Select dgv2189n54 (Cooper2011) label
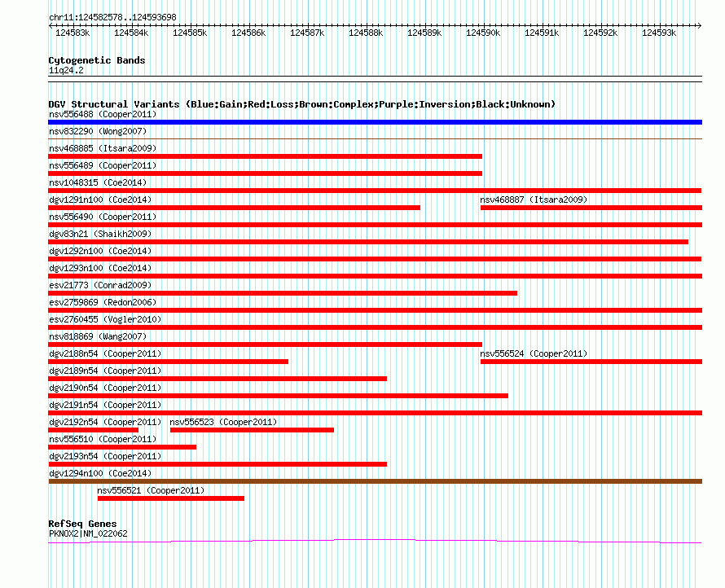 point(105,371)
